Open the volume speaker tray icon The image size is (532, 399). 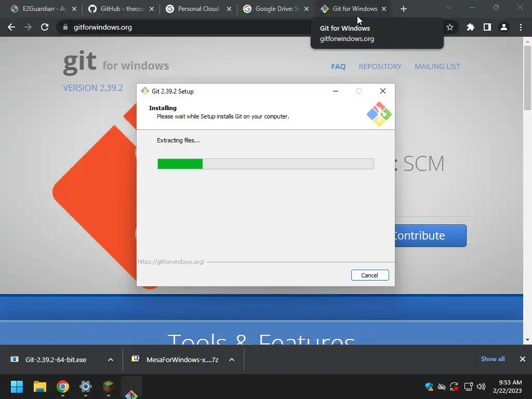coord(481,387)
